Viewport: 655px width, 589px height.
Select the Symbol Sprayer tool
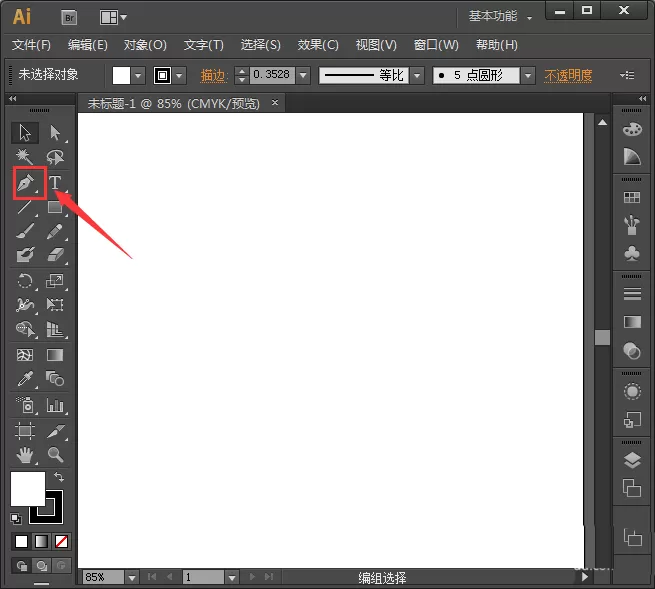[x=25, y=405]
